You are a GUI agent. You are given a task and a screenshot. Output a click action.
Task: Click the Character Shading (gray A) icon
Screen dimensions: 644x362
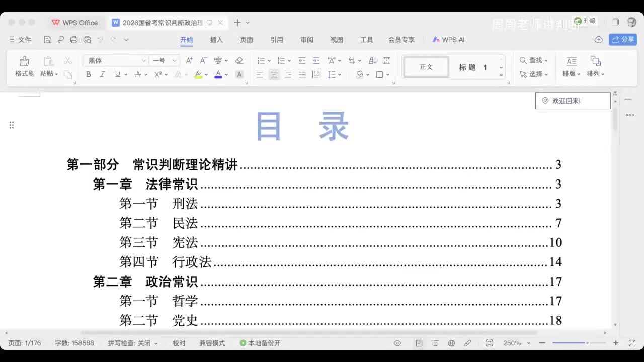[239, 74]
